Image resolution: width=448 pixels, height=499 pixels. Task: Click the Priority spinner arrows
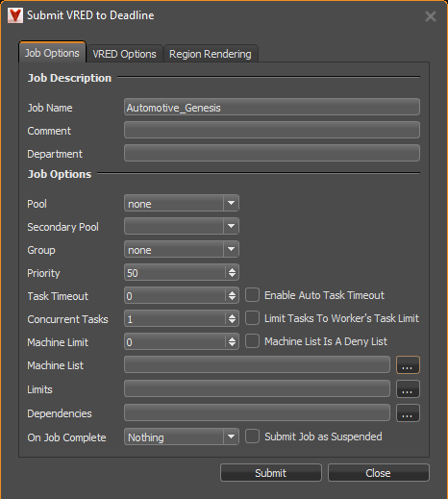[x=232, y=272]
